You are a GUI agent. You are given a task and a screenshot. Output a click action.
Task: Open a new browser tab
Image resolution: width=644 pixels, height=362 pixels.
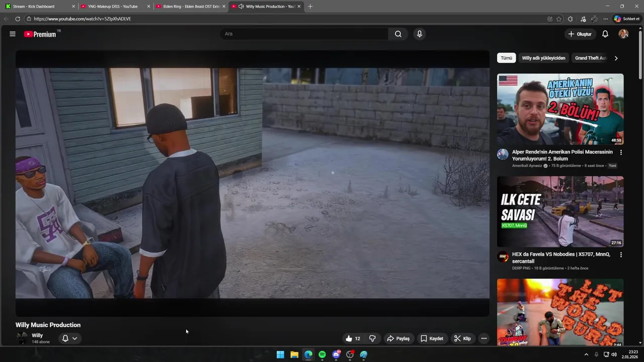coord(310,7)
